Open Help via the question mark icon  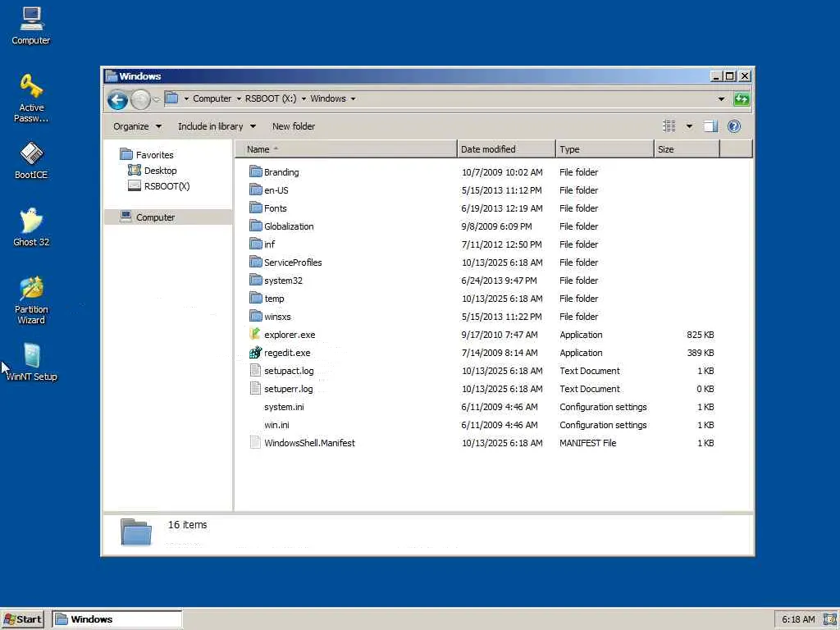[x=734, y=126]
